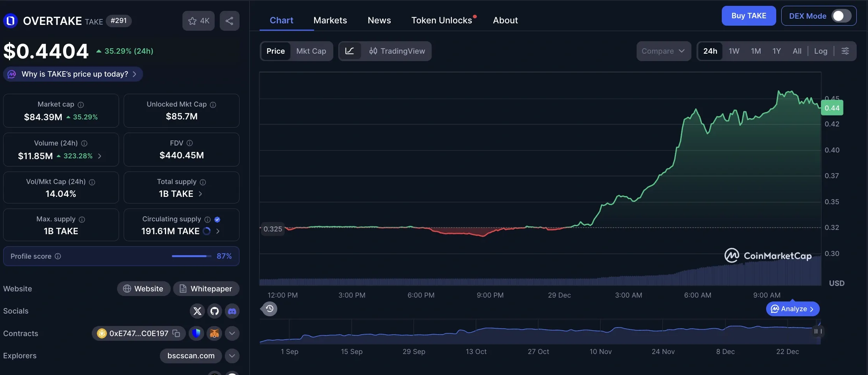868x375 pixels.
Task: Toggle the watchlist star for TAKE
Action: [192, 21]
